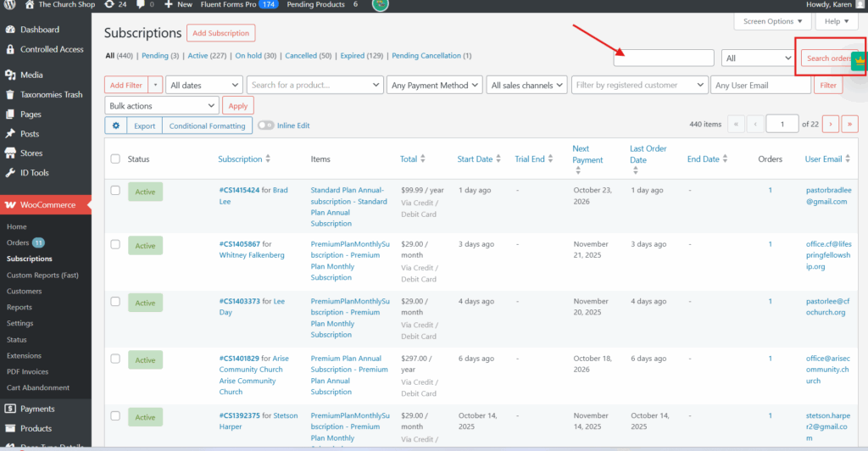Open the Any Payment Method dropdown
This screenshot has height=451, width=868.
point(434,85)
